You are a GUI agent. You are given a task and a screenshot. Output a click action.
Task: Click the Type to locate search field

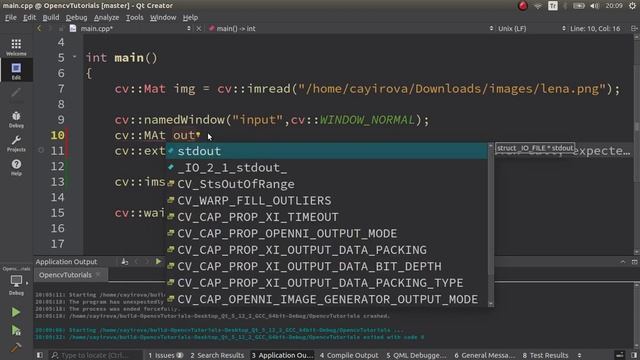(96, 356)
